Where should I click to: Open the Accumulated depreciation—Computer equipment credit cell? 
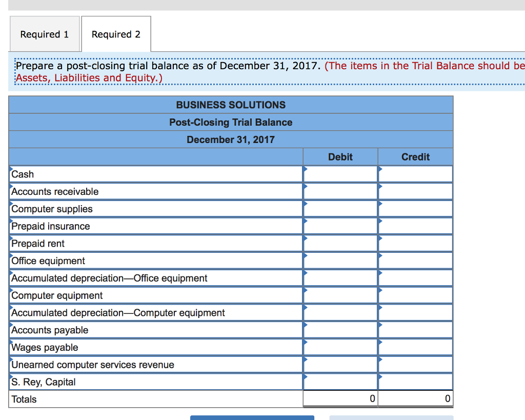pos(415,312)
